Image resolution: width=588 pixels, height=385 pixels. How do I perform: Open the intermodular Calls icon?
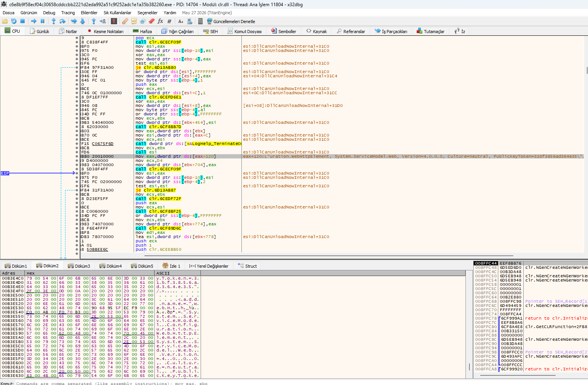pyautogui.click(x=190, y=21)
